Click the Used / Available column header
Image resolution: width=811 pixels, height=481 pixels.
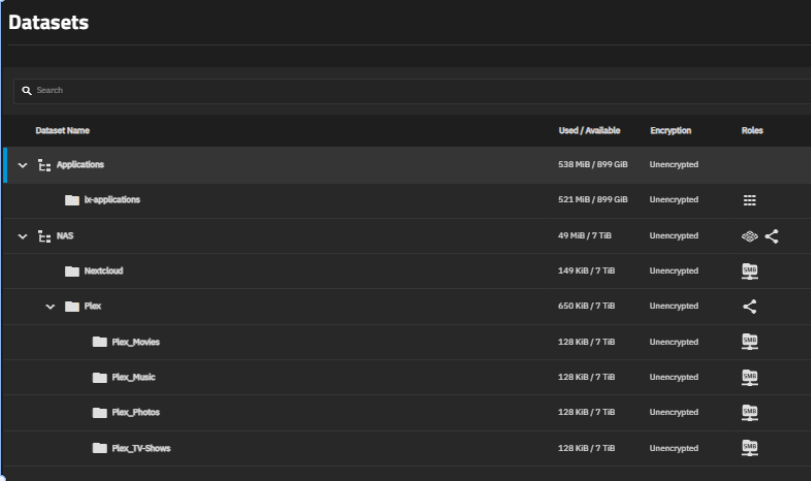(x=589, y=131)
